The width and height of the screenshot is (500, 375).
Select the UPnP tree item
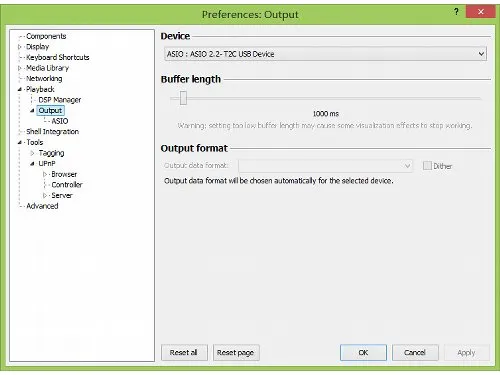pos(47,164)
